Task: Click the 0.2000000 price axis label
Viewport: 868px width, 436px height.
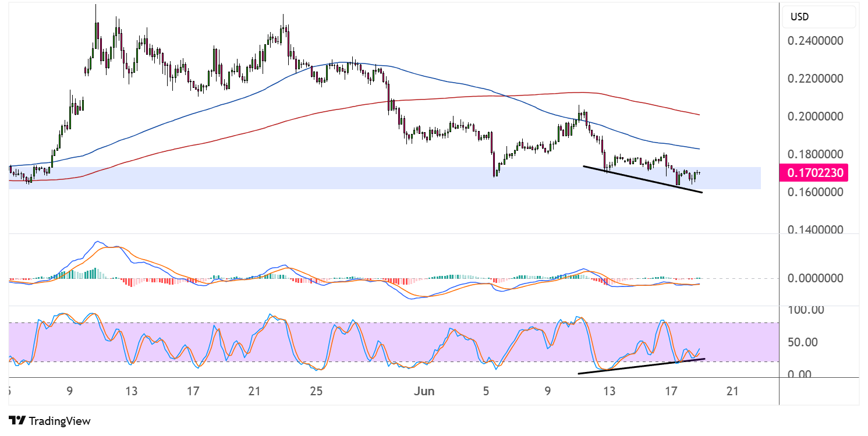Action: 815,116
